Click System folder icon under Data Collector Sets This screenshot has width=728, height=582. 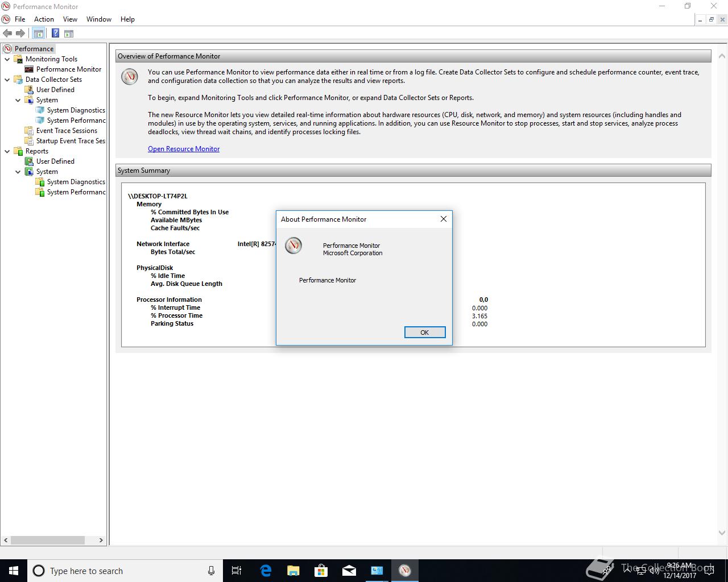(29, 100)
